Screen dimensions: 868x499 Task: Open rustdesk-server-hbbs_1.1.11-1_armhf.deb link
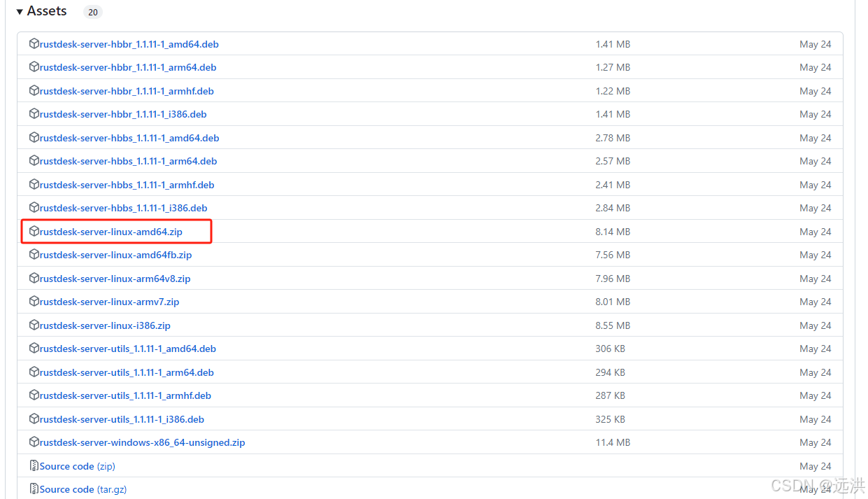pyautogui.click(x=127, y=185)
